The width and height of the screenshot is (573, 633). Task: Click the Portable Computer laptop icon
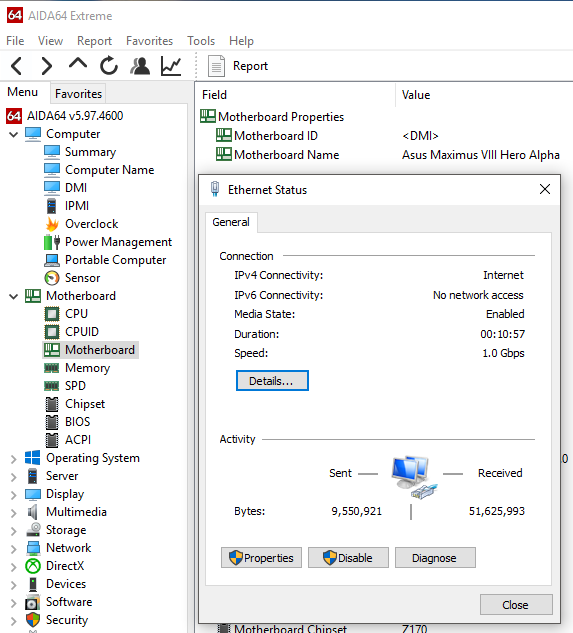pyautogui.click(x=52, y=260)
